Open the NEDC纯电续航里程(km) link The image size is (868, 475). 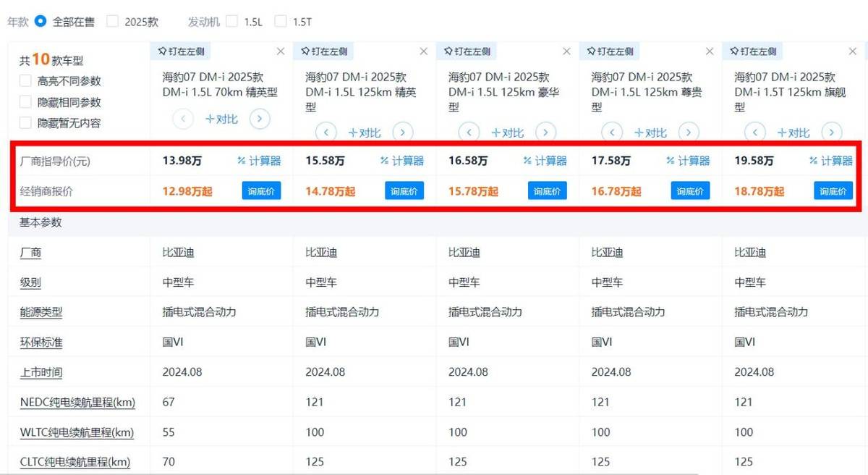[77, 402]
